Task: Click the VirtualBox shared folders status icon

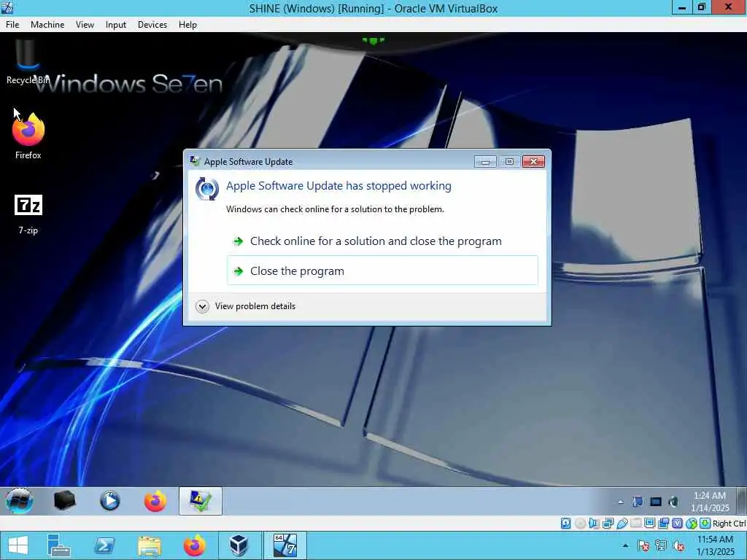Action: click(635, 524)
